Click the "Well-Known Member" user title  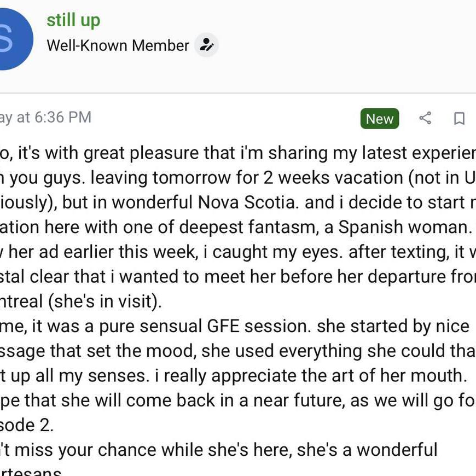tap(118, 45)
